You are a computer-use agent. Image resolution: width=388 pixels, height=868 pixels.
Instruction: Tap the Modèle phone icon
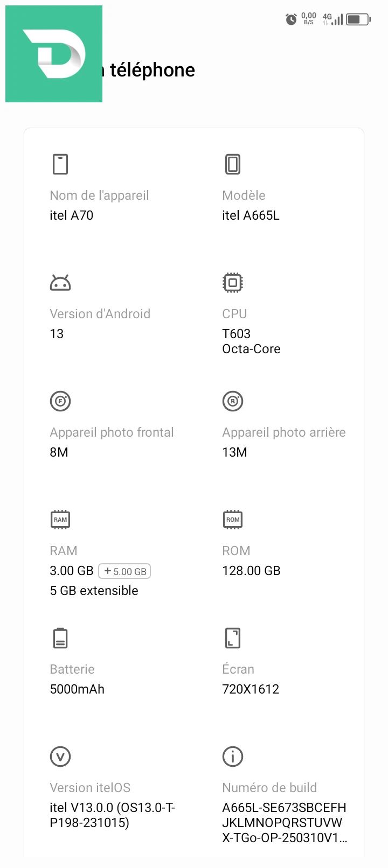pyautogui.click(x=233, y=164)
